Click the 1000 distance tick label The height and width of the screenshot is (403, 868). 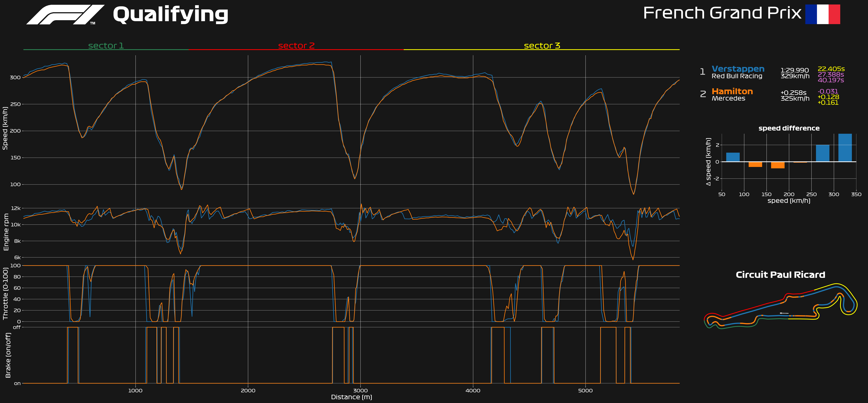click(x=135, y=391)
